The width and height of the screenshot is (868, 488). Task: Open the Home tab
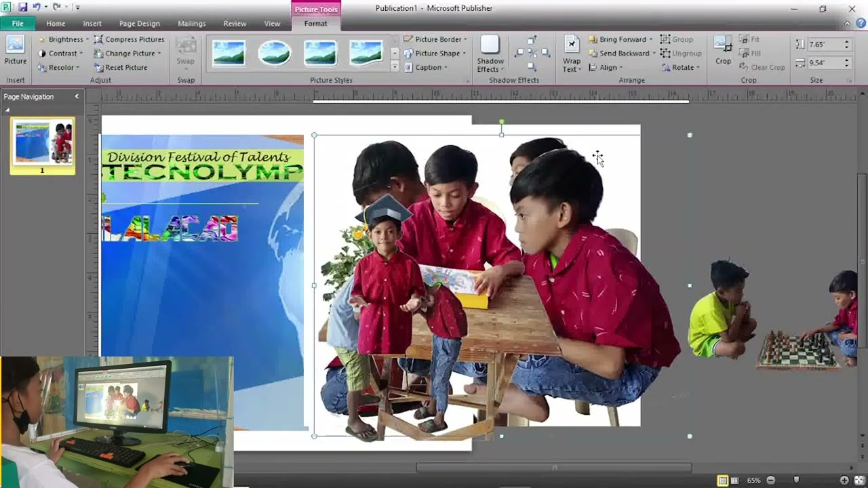tap(56, 23)
